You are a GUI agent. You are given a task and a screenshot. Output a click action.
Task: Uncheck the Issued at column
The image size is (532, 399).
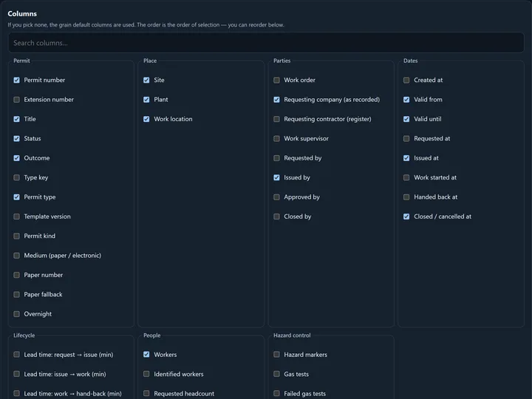406,158
